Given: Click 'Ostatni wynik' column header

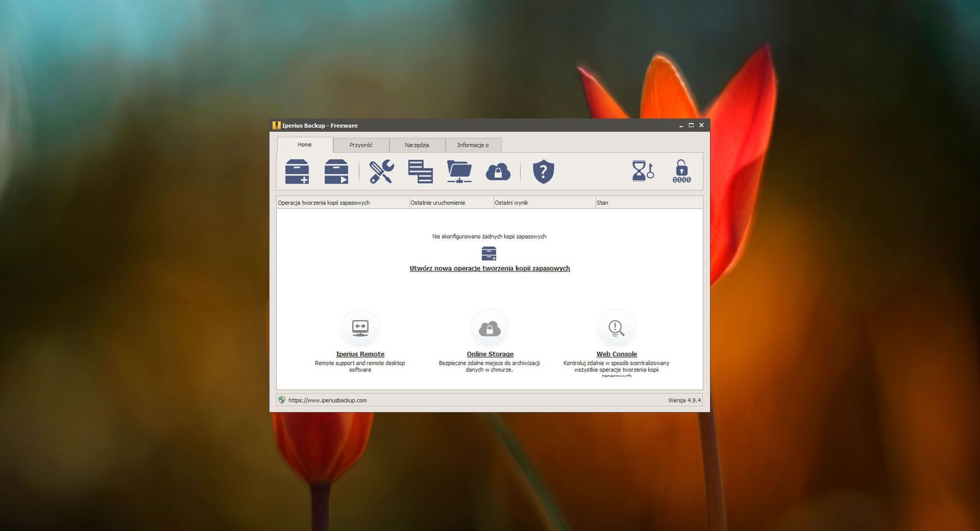Looking at the screenshot, I should point(544,203).
